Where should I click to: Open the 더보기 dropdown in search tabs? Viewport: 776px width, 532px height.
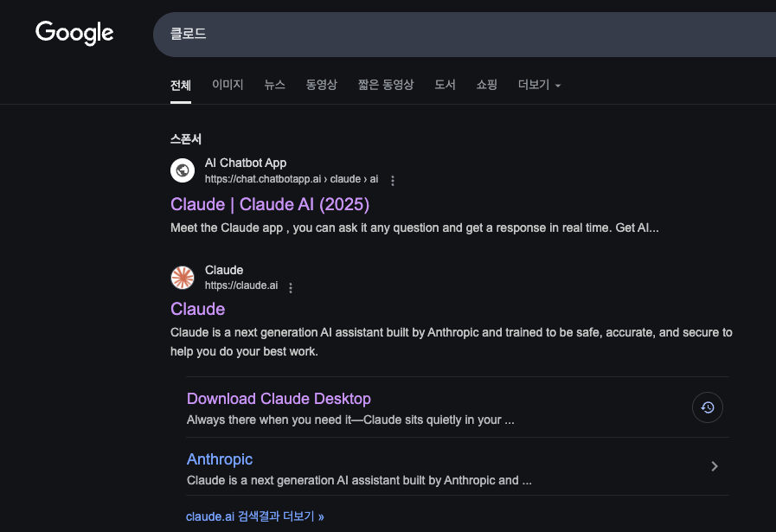click(x=539, y=85)
